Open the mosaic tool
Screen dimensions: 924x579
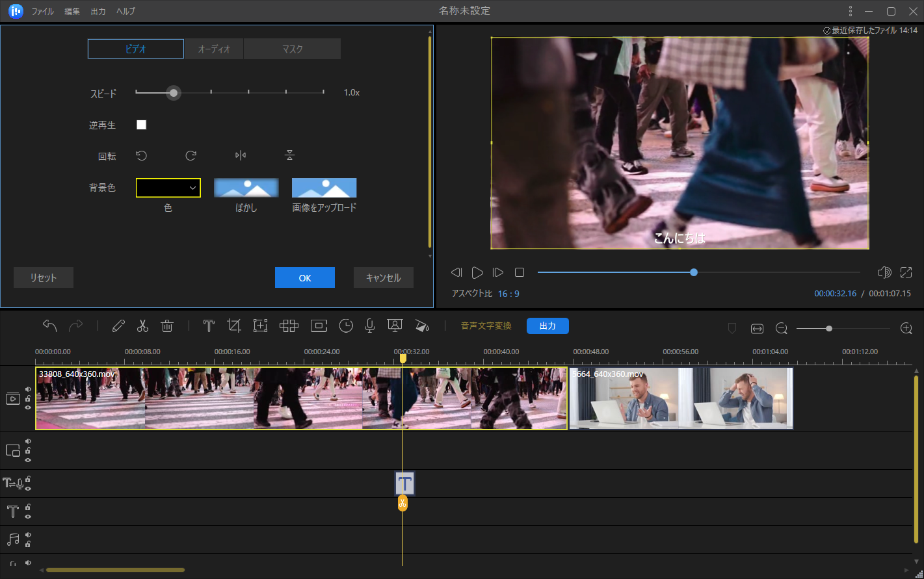[289, 326]
